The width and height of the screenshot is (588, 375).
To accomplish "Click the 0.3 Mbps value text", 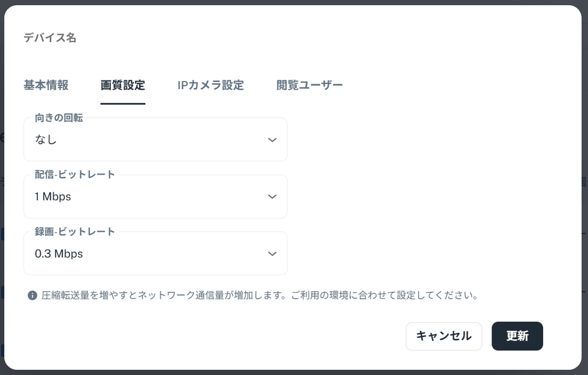I will 59,253.
